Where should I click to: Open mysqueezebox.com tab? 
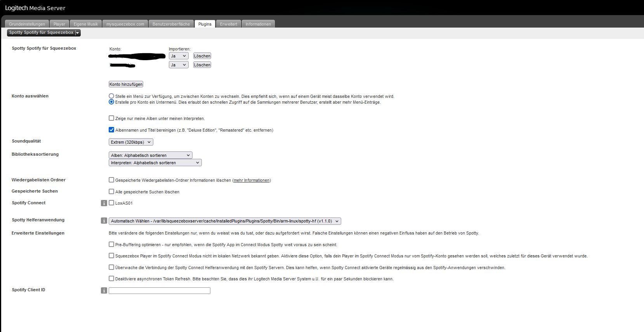(x=125, y=24)
